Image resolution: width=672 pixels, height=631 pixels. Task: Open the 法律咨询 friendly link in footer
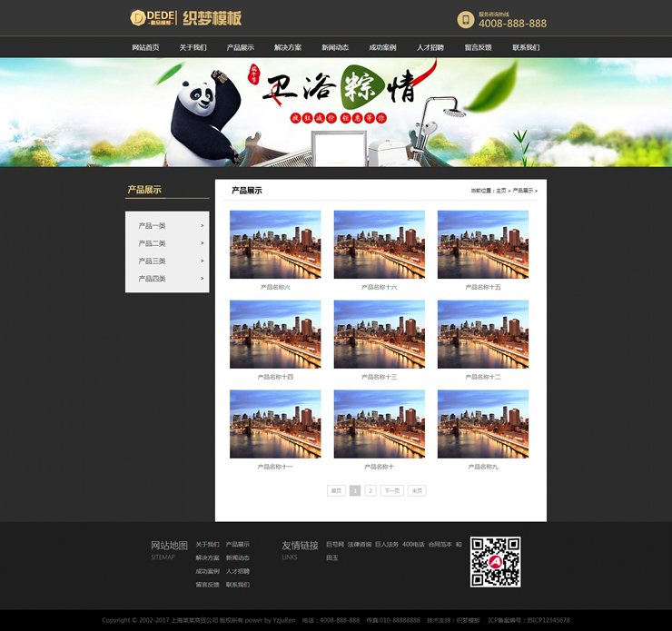coord(360,545)
